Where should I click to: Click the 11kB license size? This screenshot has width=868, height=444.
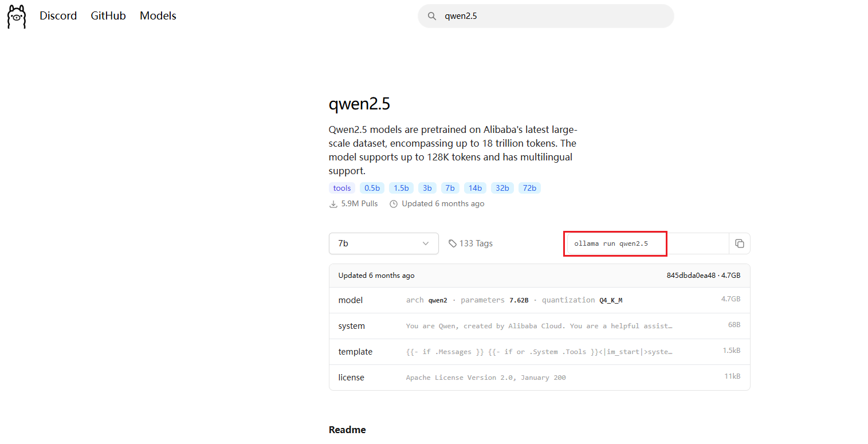coord(732,376)
